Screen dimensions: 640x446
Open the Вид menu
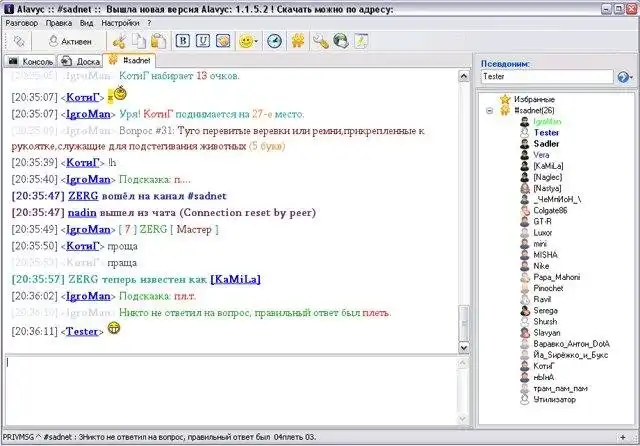click(x=87, y=23)
